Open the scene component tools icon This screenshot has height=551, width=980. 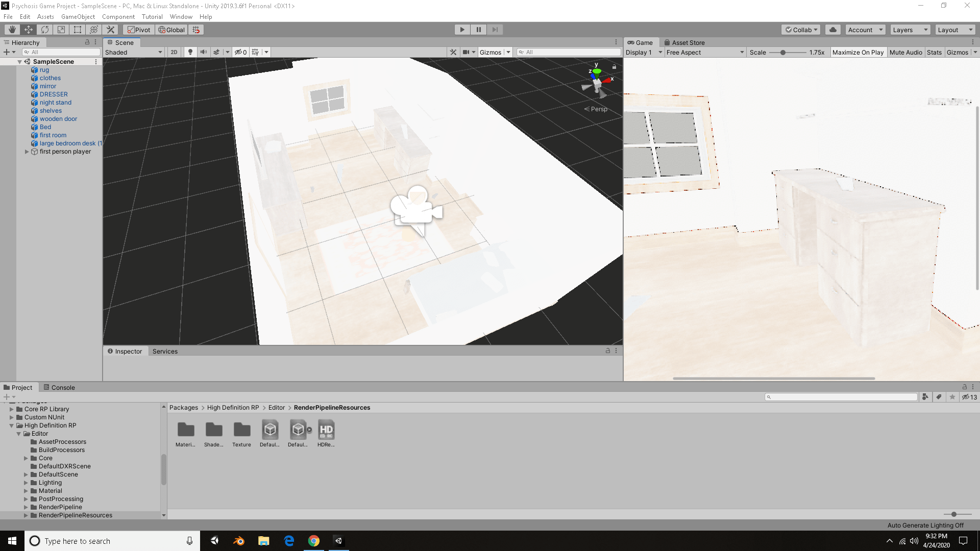[453, 52]
